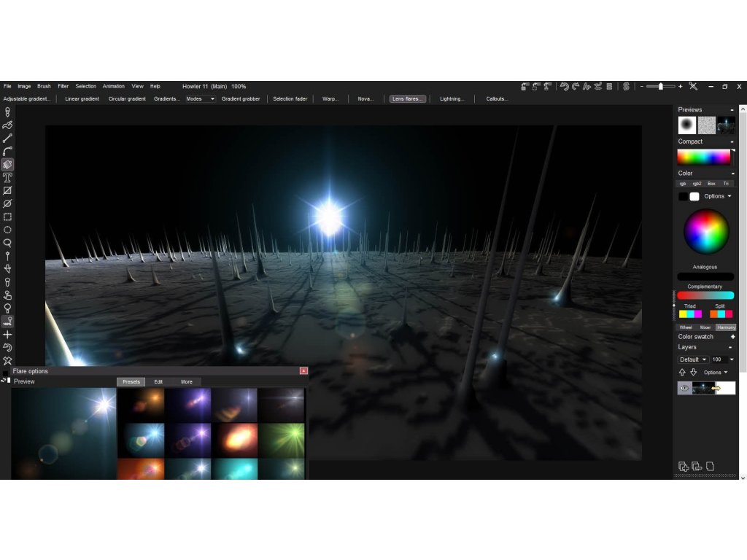The height and width of the screenshot is (560, 747).
Task: Click the redo arrow icon
Action: coord(575,86)
